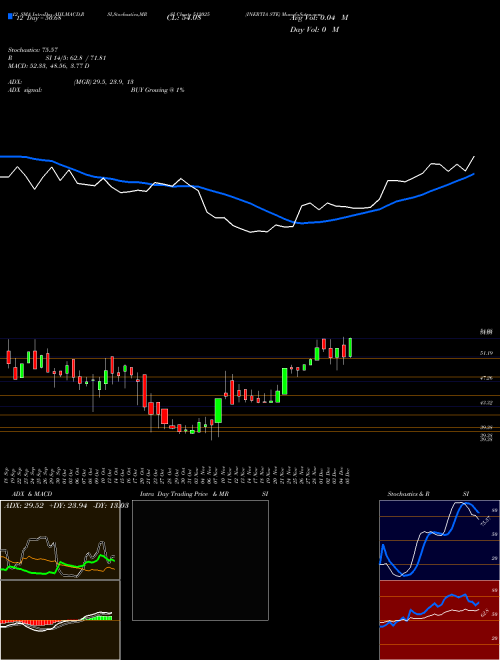
Task: Click the '+DY: 23.94' value
Action: 68,506
